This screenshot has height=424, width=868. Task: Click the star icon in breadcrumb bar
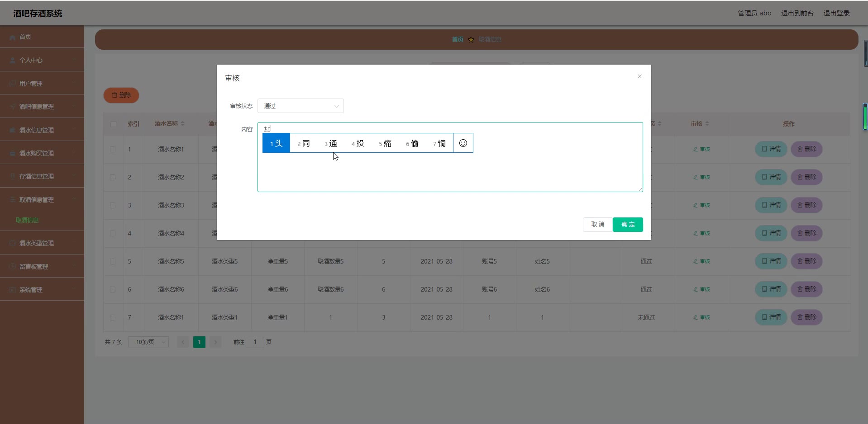point(471,40)
